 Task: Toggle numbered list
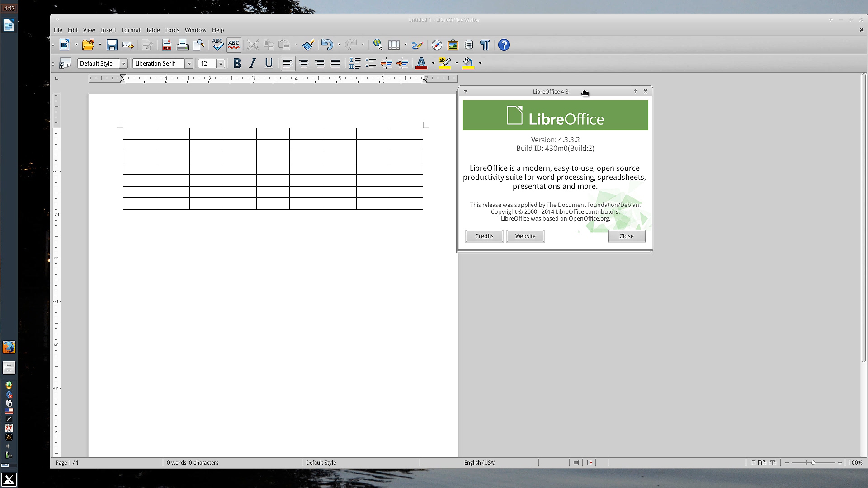pos(355,63)
